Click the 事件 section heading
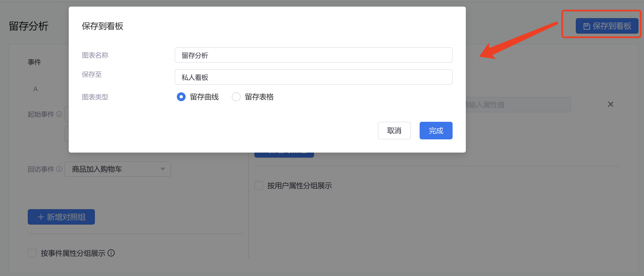This screenshot has width=644, height=276. pyautogui.click(x=34, y=62)
